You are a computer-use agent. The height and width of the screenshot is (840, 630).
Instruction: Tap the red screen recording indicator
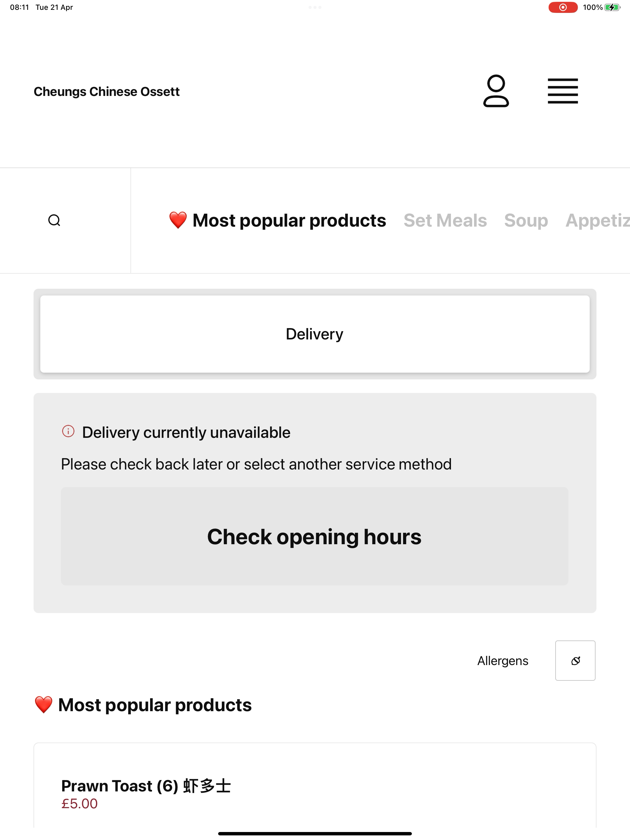pos(563,7)
